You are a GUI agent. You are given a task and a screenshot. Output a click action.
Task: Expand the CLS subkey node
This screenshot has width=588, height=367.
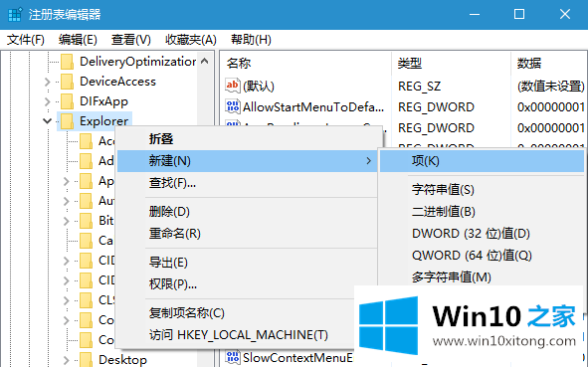point(67,300)
